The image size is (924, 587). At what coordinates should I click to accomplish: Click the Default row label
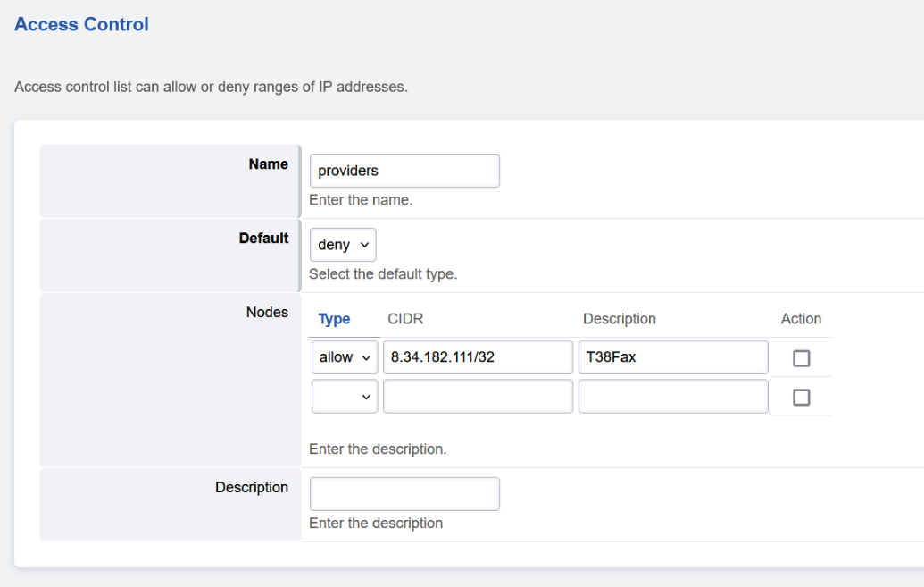[263, 239]
